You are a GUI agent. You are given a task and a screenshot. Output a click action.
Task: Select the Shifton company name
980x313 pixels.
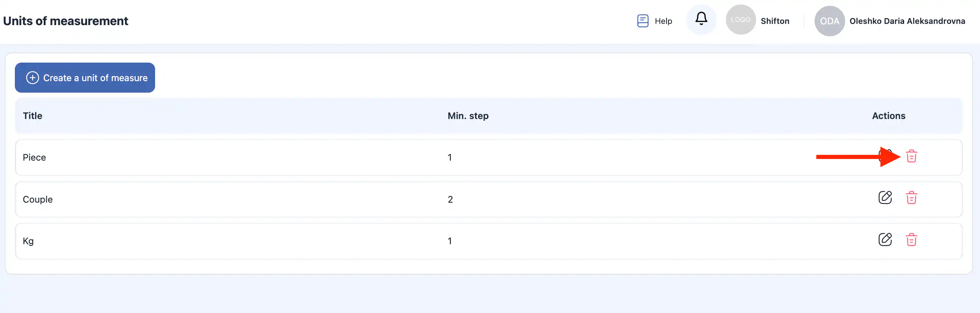775,21
